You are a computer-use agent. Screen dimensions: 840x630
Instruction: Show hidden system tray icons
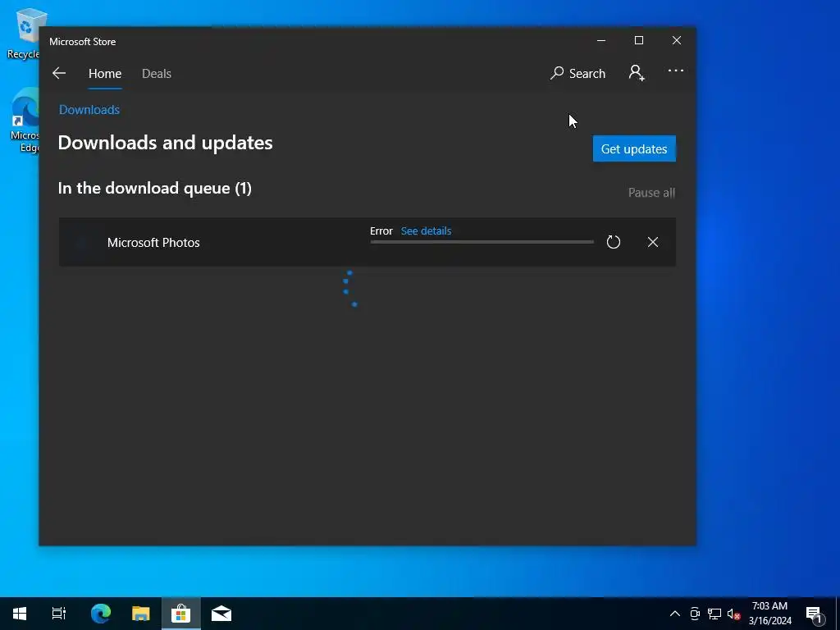(675, 614)
